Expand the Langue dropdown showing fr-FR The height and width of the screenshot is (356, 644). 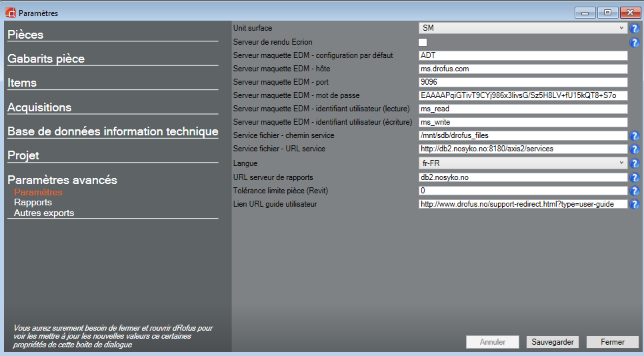(523, 163)
